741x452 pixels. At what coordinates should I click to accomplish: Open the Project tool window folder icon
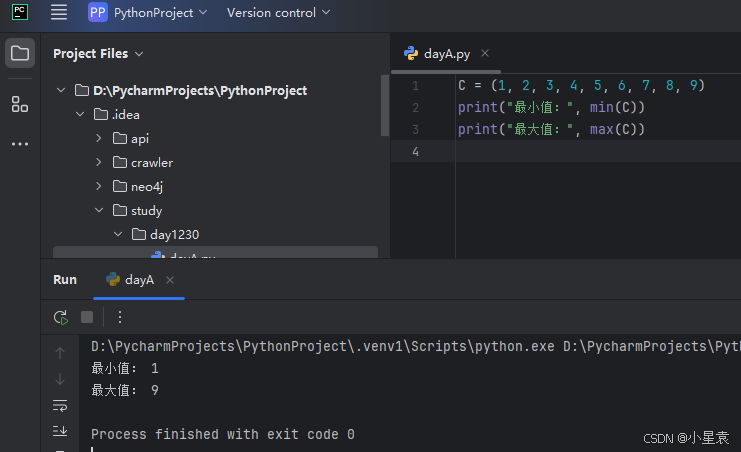[x=20, y=53]
